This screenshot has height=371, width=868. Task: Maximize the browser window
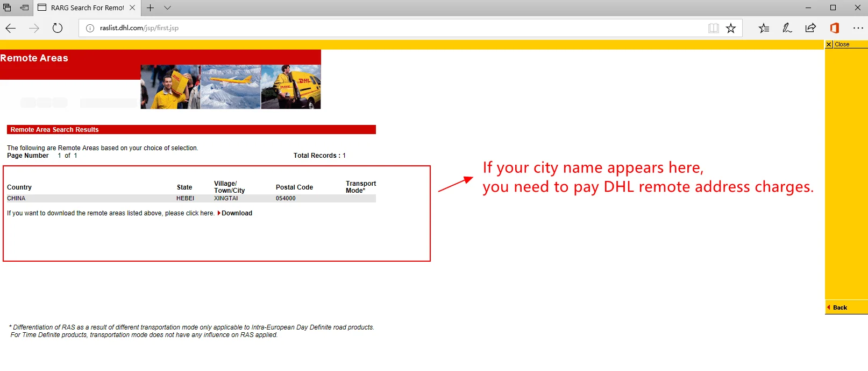pos(833,8)
